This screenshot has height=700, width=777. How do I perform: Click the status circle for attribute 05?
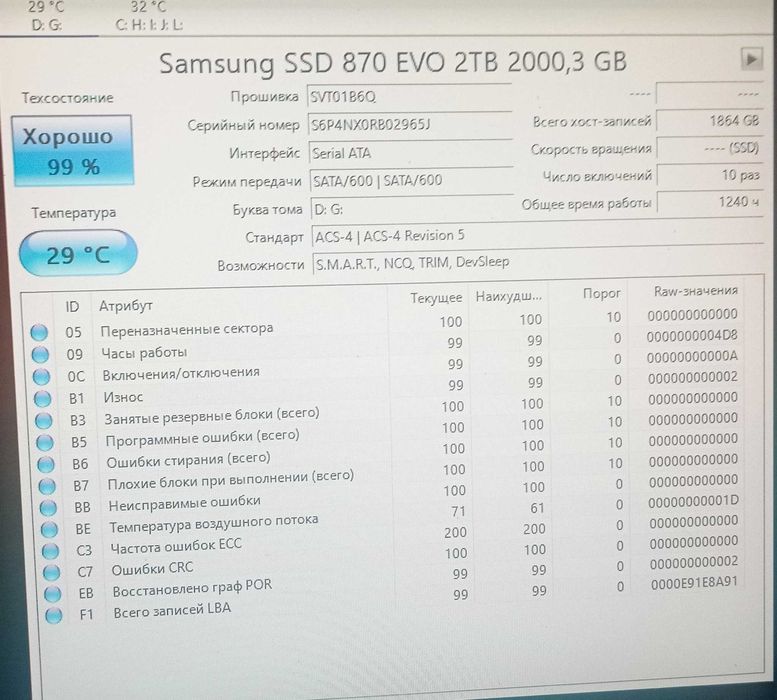pyautogui.click(x=39, y=332)
